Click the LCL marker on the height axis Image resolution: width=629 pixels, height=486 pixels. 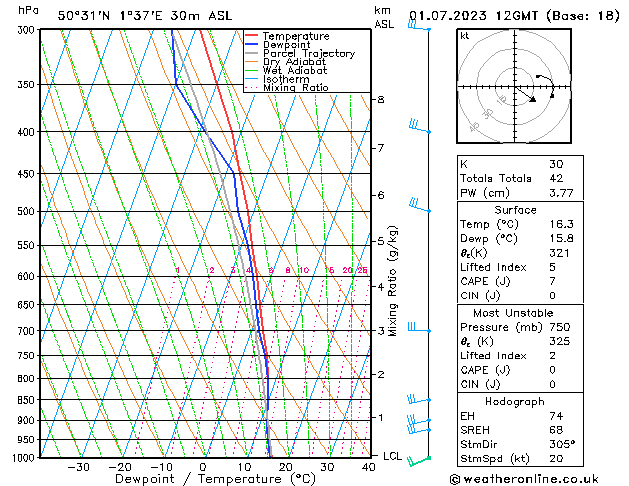[393, 456]
